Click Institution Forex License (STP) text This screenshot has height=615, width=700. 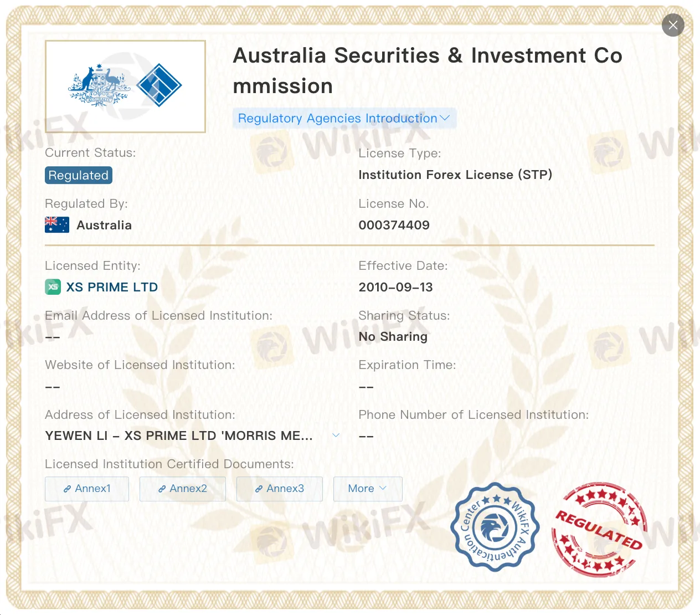455,175
